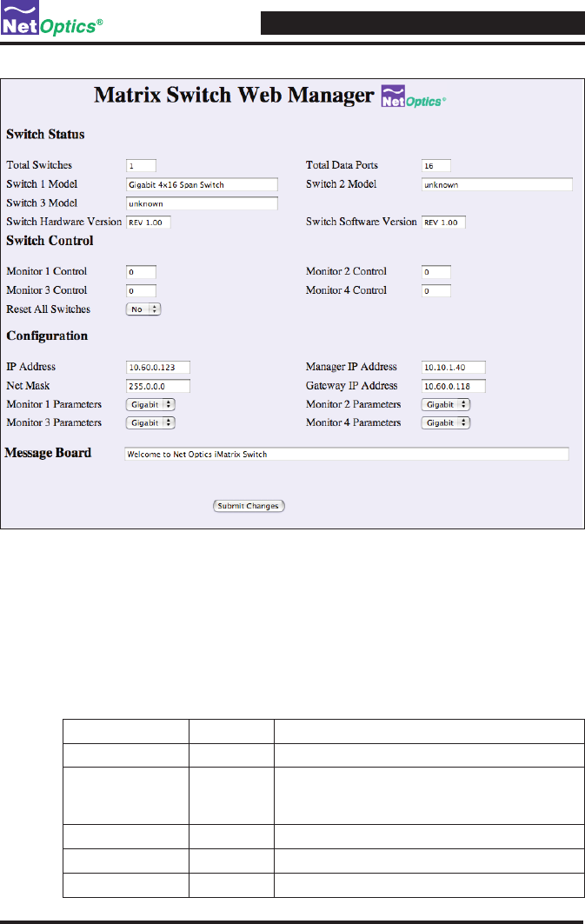
Task: Click the Monitor 3 Control field
Action: click(x=141, y=290)
